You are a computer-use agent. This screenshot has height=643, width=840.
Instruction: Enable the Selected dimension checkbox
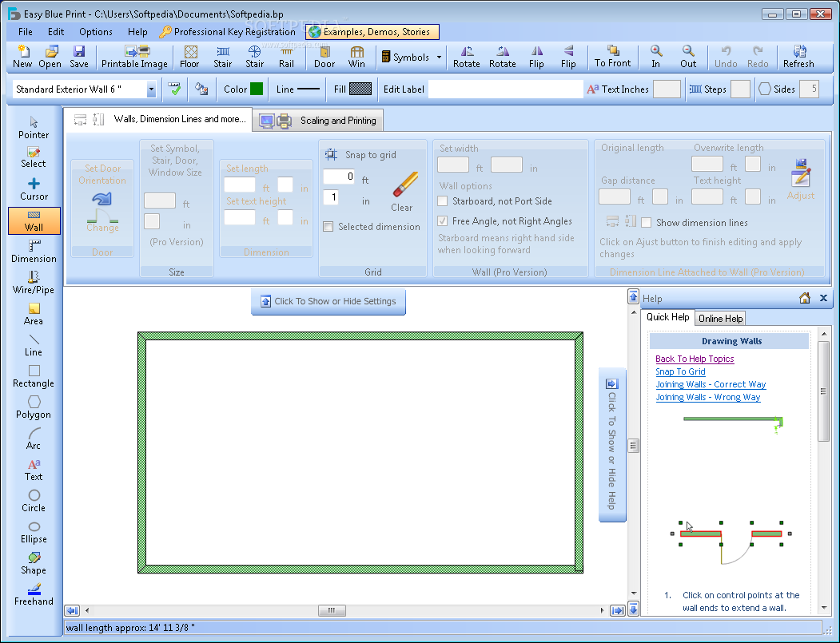[x=328, y=227]
